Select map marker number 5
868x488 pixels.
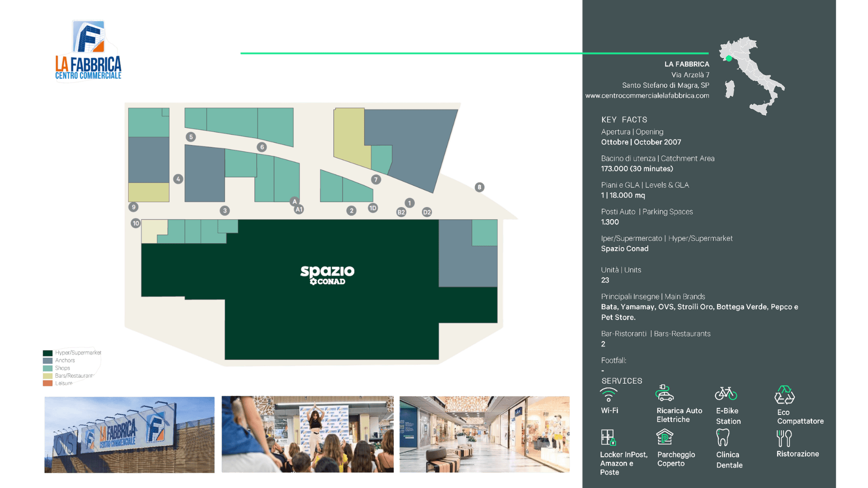(x=191, y=137)
